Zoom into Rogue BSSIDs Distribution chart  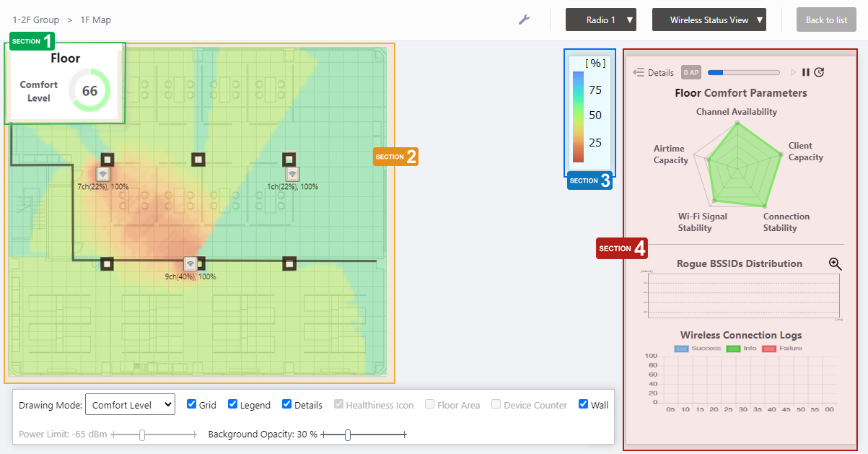(835, 264)
